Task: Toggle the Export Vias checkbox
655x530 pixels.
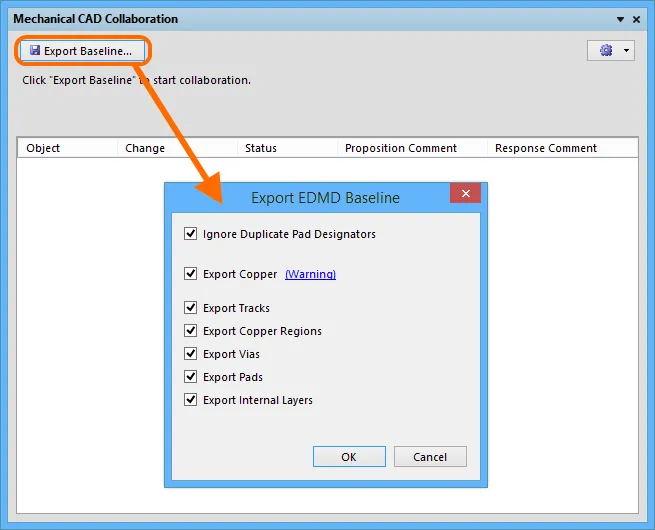Action: click(x=190, y=354)
